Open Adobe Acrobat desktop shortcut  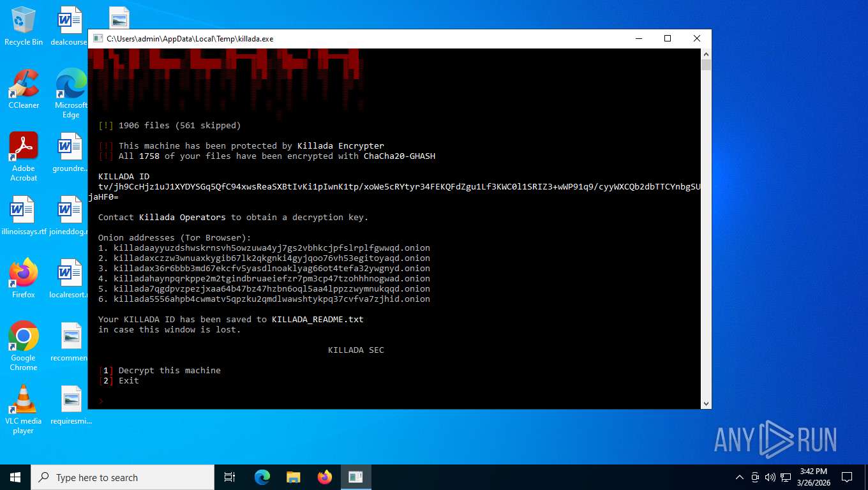click(24, 156)
